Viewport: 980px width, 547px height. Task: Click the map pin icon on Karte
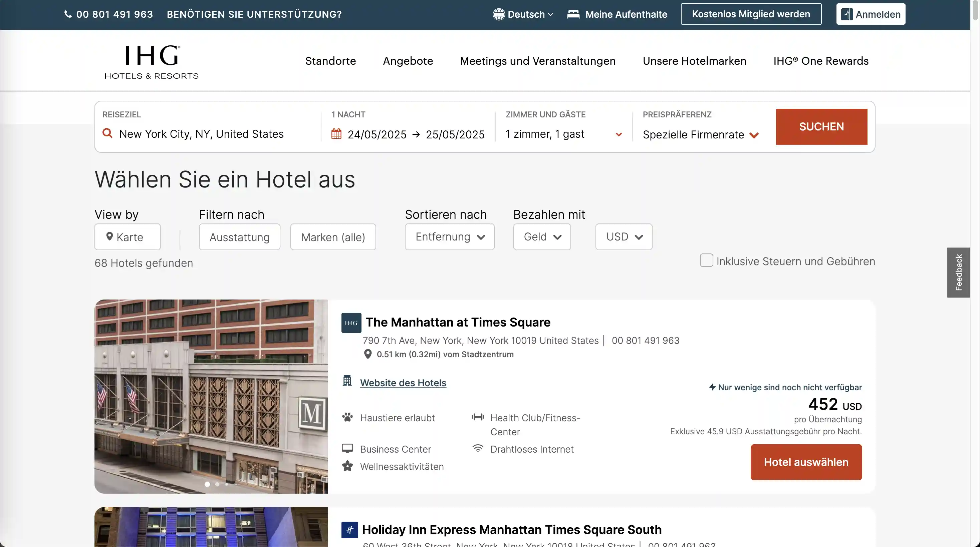[x=109, y=236]
